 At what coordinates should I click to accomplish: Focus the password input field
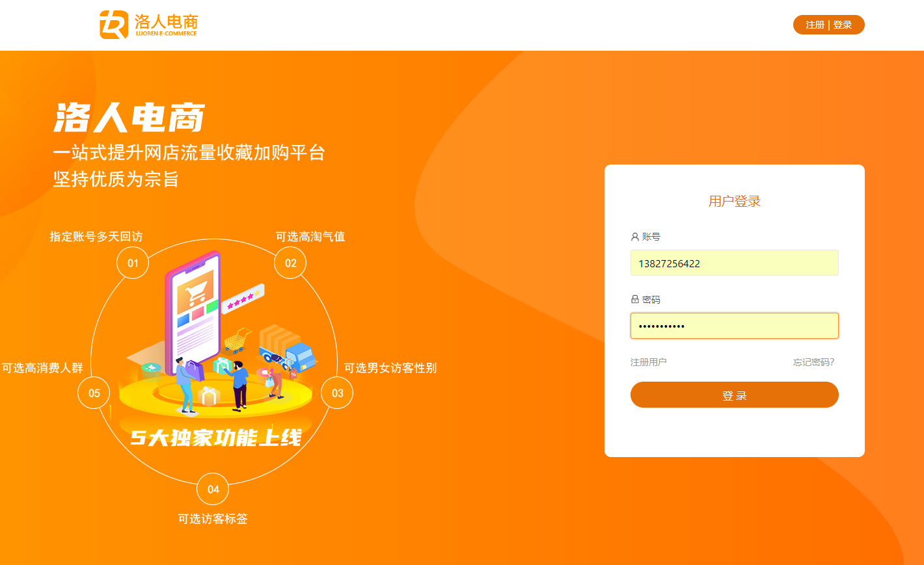[x=734, y=326]
